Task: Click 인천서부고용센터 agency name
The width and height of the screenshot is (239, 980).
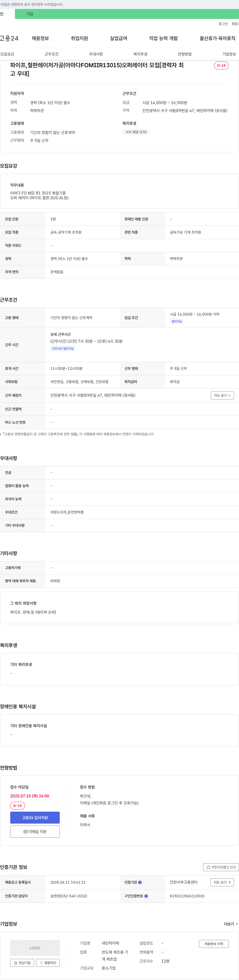Action: click(184, 882)
